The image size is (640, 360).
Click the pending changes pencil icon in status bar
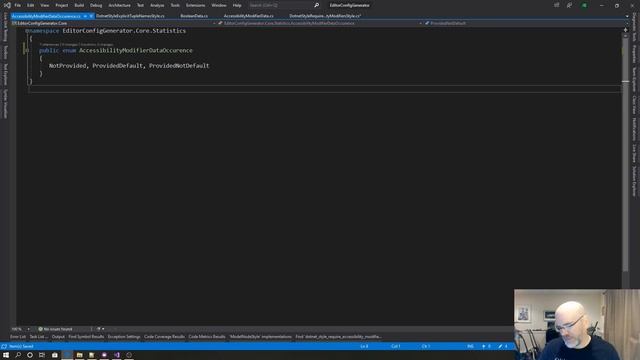(500, 346)
